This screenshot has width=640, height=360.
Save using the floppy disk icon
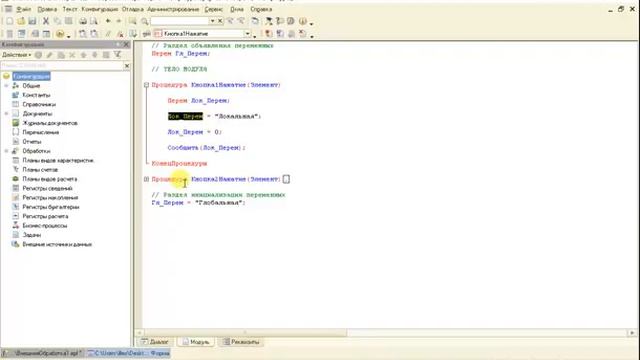pyautogui.click(x=32, y=21)
